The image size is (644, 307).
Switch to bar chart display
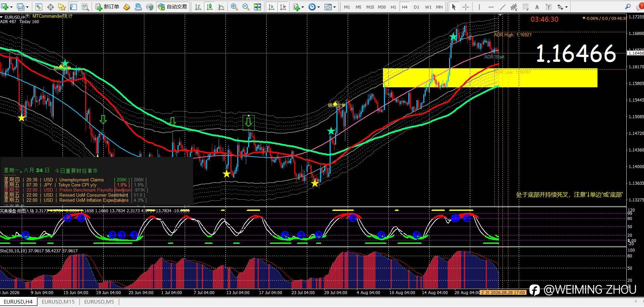(198, 7)
